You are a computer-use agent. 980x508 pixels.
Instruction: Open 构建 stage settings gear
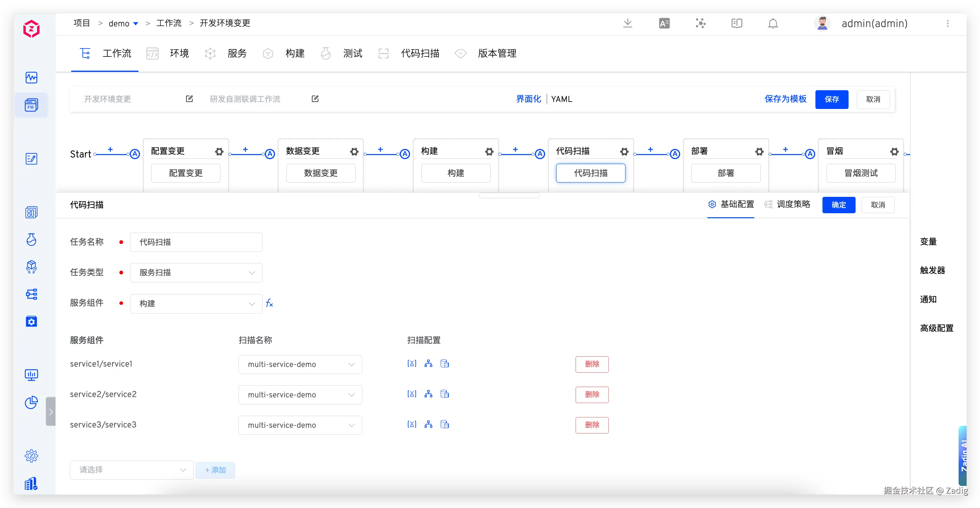(489, 151)
